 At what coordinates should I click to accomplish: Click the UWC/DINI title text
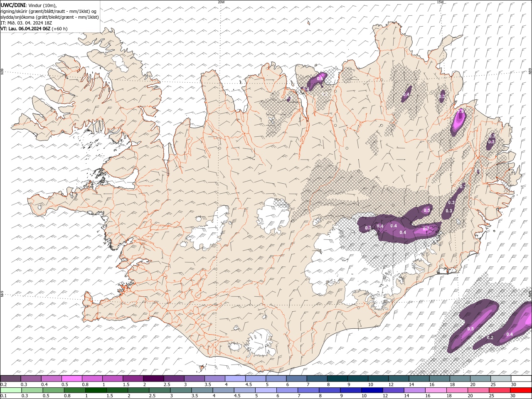pyautogui.click(x=13, y=5)
